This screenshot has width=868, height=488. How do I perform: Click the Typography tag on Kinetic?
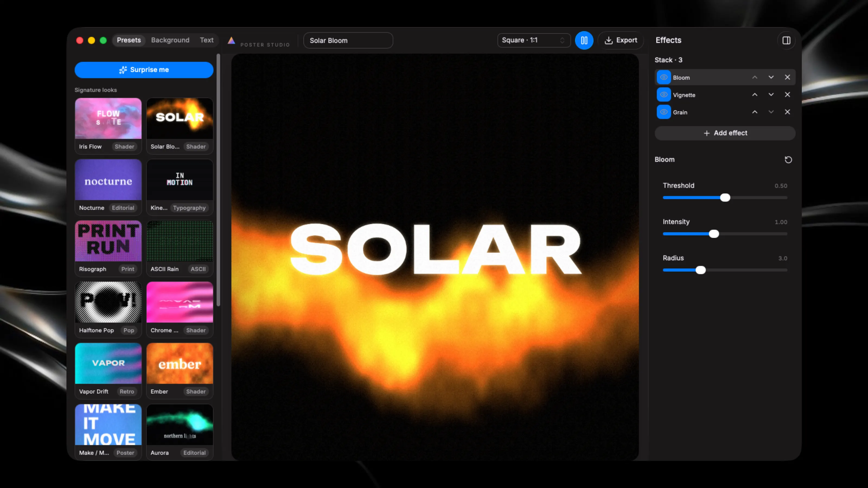click(x=189, y=208)
